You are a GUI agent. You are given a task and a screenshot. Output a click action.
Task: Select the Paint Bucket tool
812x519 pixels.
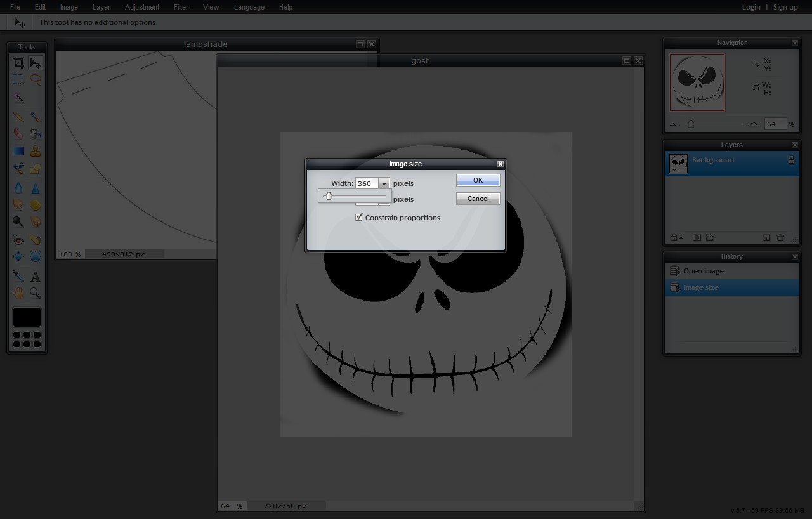[x=36, y=134]
